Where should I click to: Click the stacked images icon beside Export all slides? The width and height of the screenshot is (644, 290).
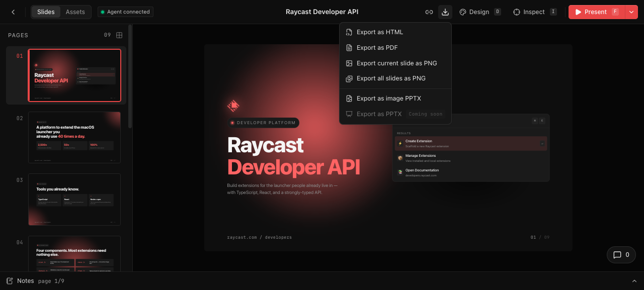(349, 78)
